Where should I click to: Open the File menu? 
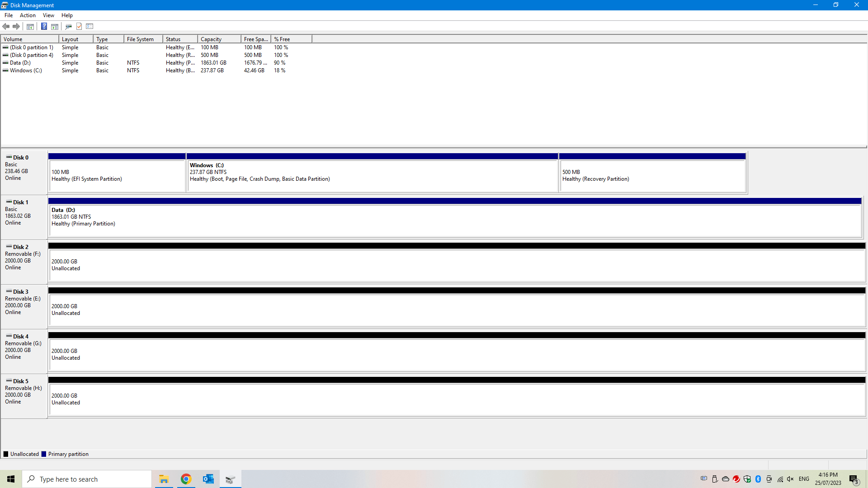pyautogui.click(x=9, y=15)
